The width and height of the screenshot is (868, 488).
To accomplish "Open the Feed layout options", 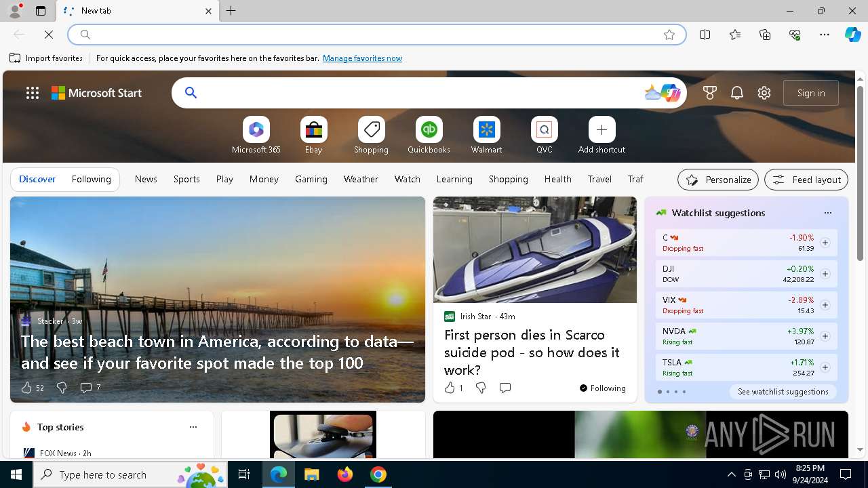I will [x=806, y=180].
